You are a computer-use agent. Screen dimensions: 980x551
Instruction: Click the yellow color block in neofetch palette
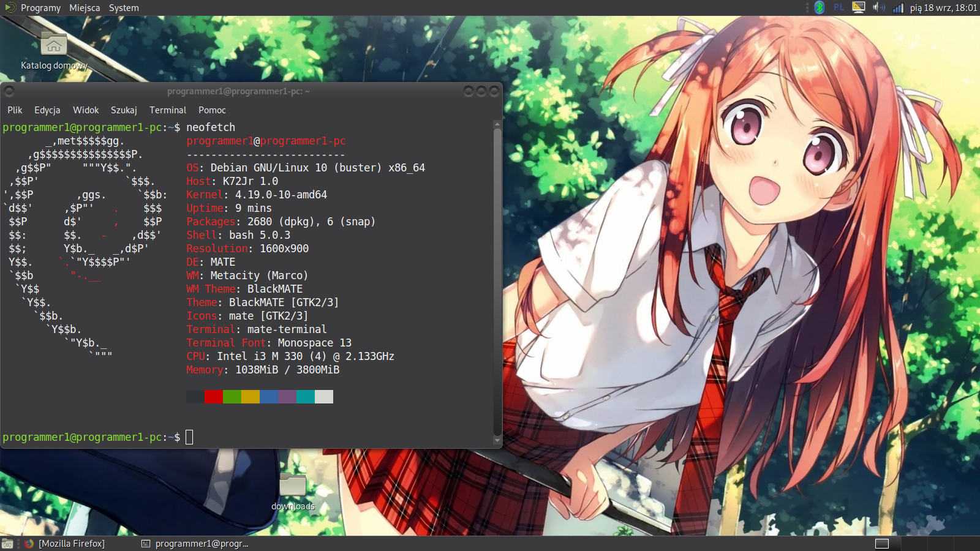pyautogui.click(x=251, y=397)
